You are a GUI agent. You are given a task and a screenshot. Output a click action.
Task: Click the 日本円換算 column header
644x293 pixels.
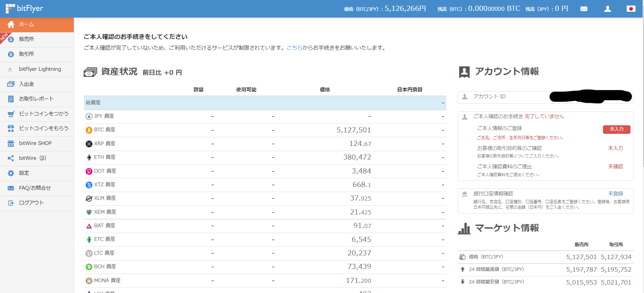[410, 90]
